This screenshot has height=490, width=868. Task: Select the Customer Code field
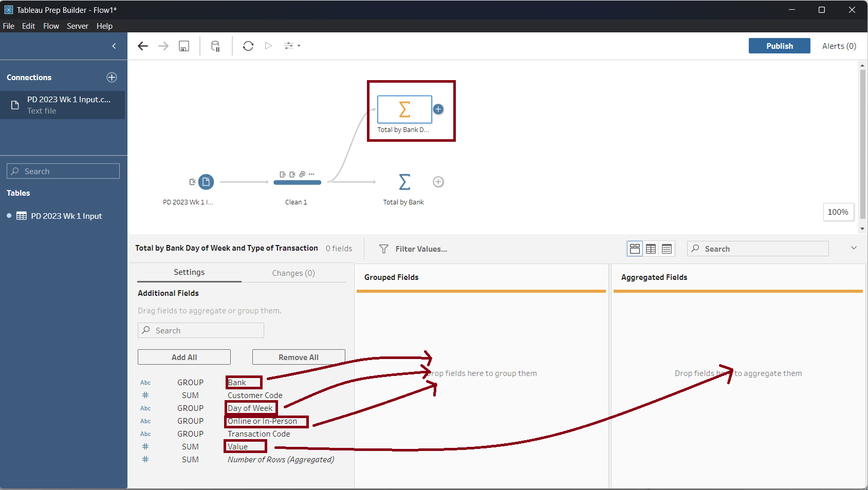(x=255, y=395)
